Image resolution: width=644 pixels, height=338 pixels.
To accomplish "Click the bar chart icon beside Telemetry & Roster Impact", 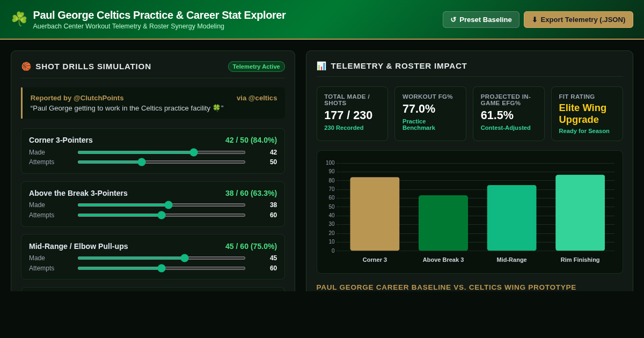I will [x=321, y=66].
